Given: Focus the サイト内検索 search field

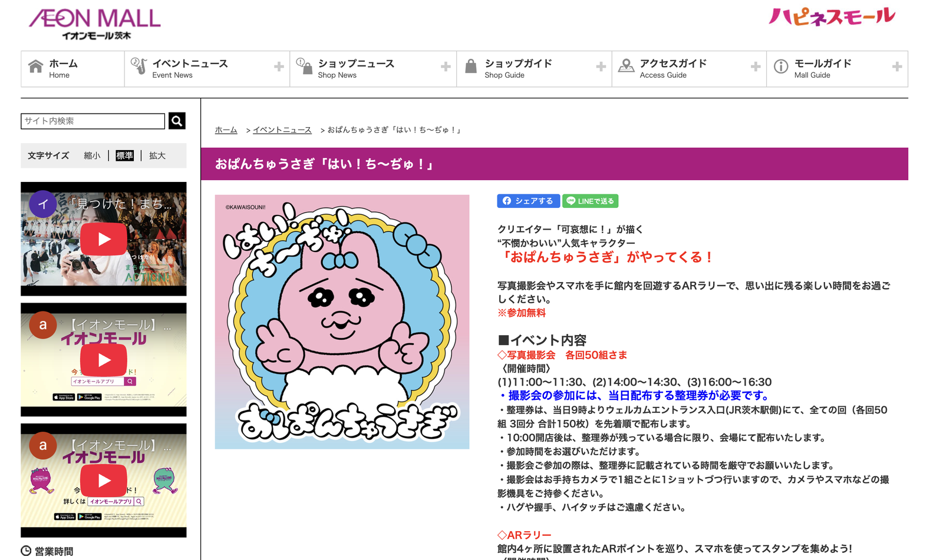Looking at the screenshot, I should (93, 121).
